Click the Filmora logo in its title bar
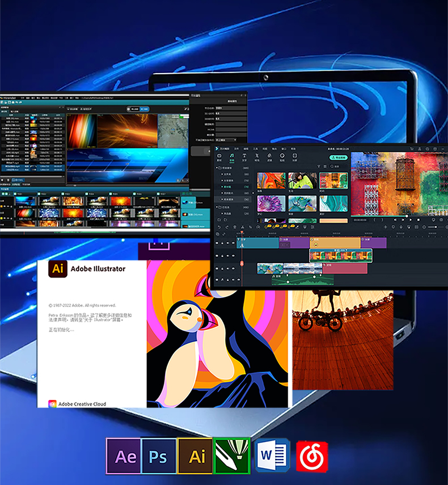 click(x=217, y=149)
